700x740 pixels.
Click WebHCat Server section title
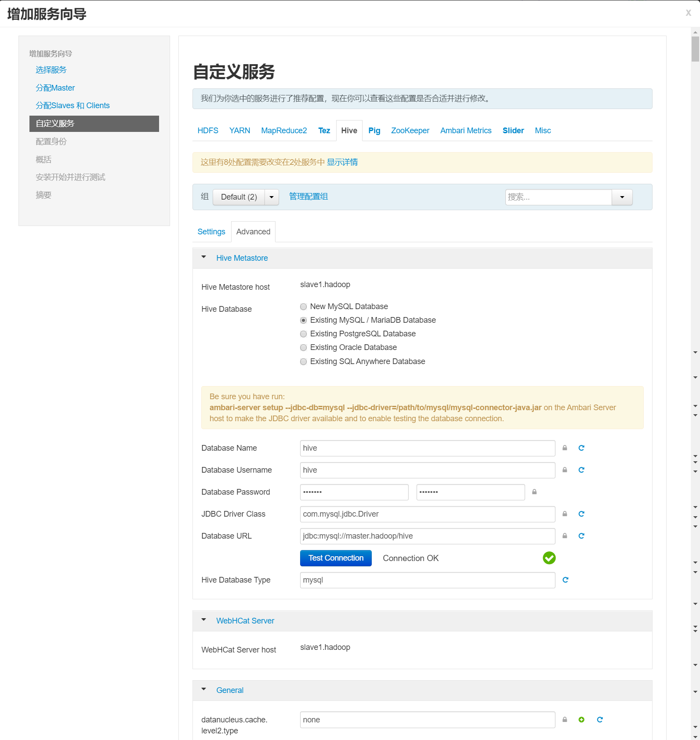(245, 621)
